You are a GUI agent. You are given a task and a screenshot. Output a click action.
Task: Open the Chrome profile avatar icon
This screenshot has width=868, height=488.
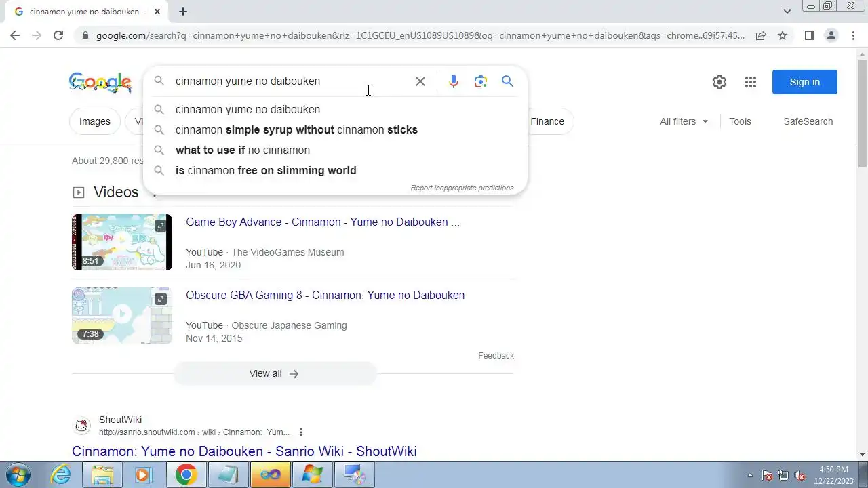click(831, 35)
